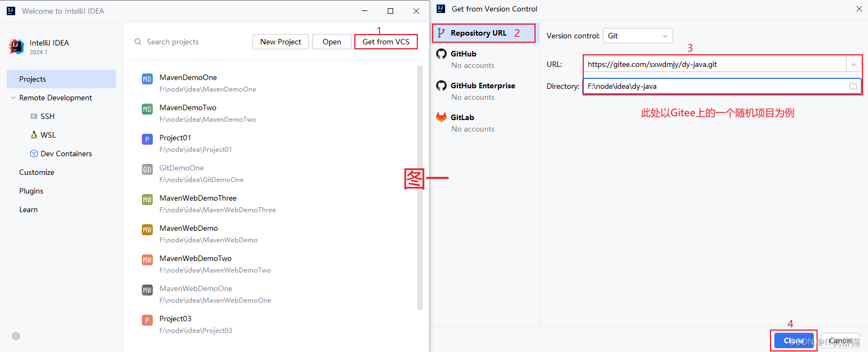Browse directory with folder icon

(x=853, y=86)
